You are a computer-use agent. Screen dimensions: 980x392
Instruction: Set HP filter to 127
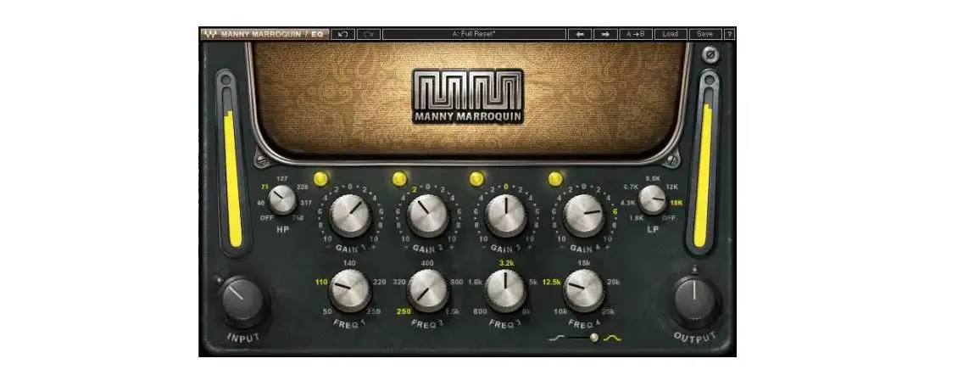pyautogui.click(x=281, y=179)
